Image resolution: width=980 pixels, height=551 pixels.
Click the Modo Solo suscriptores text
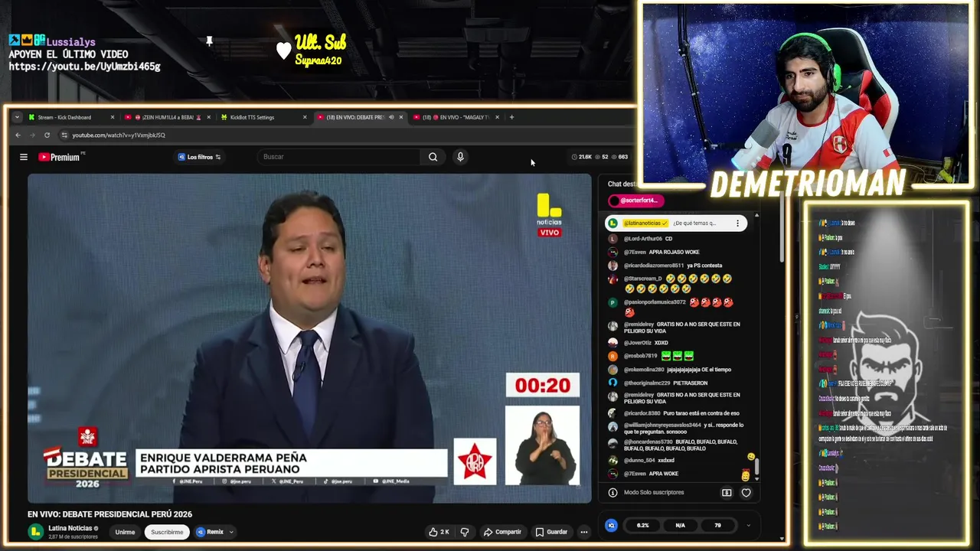pos(654,493)
